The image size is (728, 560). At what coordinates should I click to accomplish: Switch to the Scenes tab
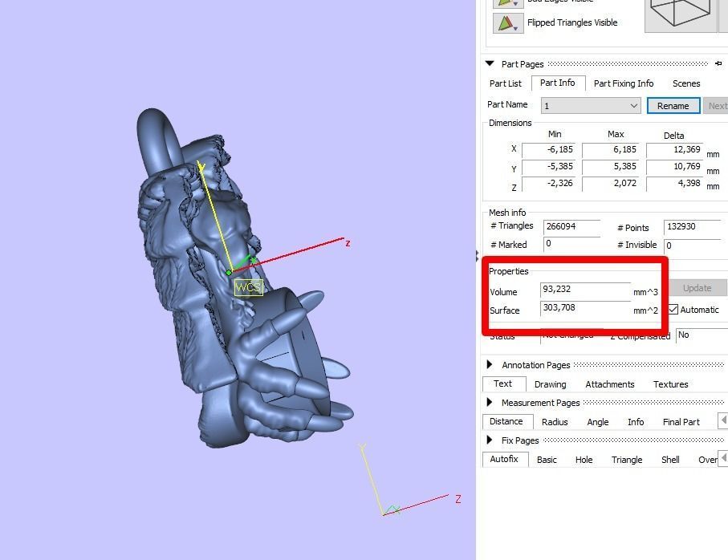(x=686, y=83)
